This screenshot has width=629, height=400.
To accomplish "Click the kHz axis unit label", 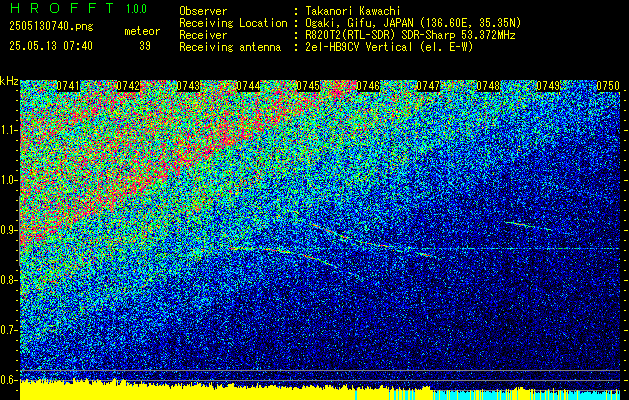I will (9, 81).
